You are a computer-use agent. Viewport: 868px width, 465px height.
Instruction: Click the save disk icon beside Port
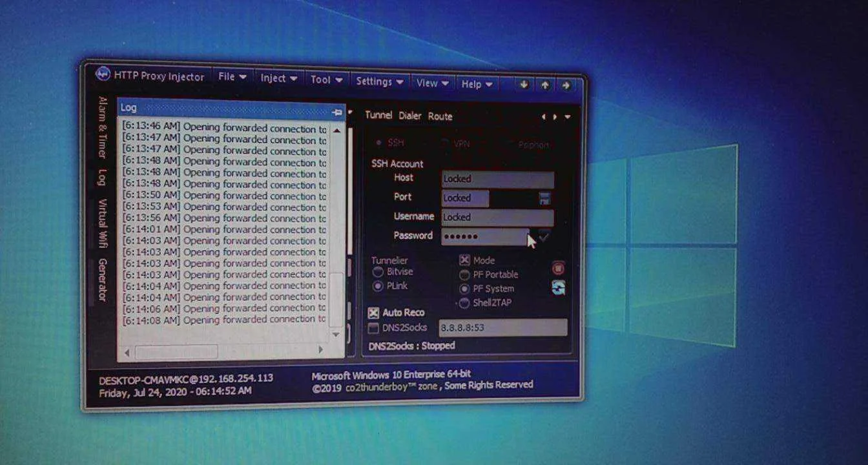pyautogui.click(x=544, y=198)
